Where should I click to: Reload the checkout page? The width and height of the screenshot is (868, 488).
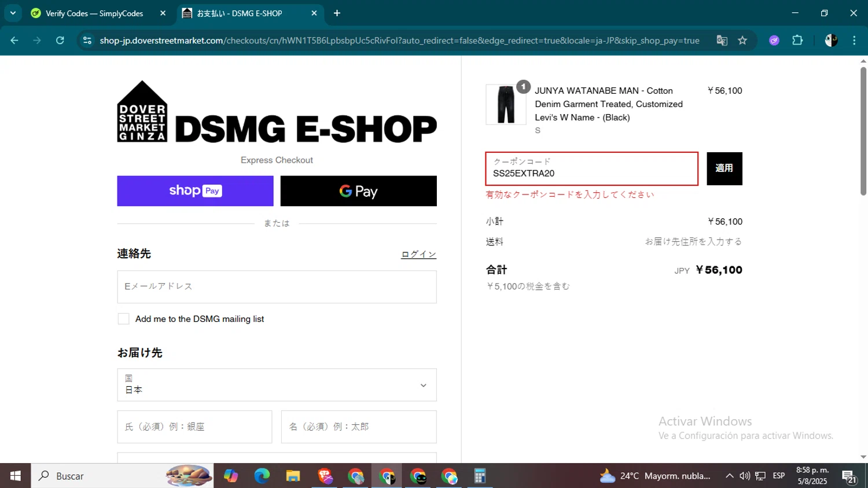coord(60,41)
